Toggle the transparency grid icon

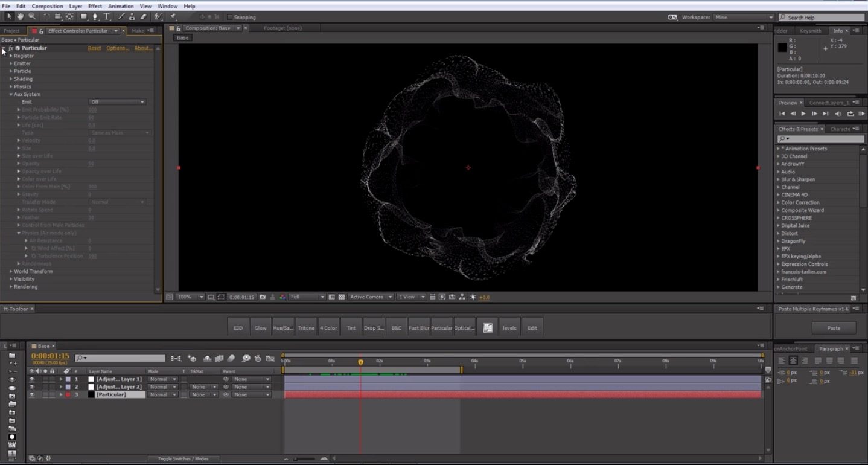tap(341, 297)
